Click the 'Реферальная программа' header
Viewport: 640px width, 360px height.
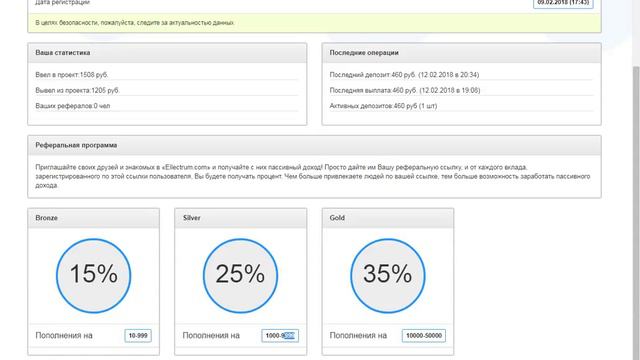(314, 145)
